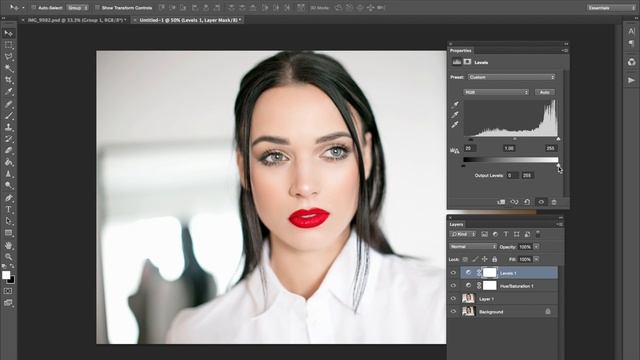
Task: Open the Properties panel flyout menu
Action: point(565,51)
